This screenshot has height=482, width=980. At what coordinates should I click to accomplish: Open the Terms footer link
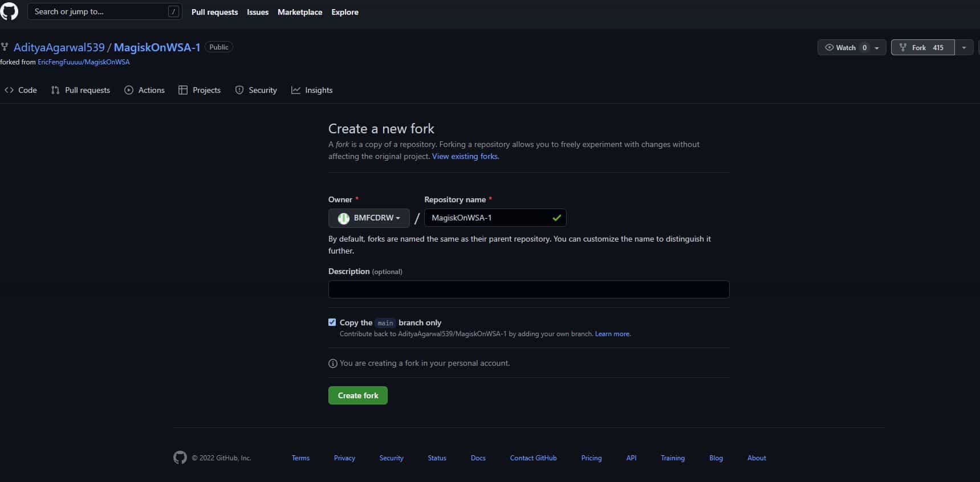pyautogui.click(x=300, y=458)
